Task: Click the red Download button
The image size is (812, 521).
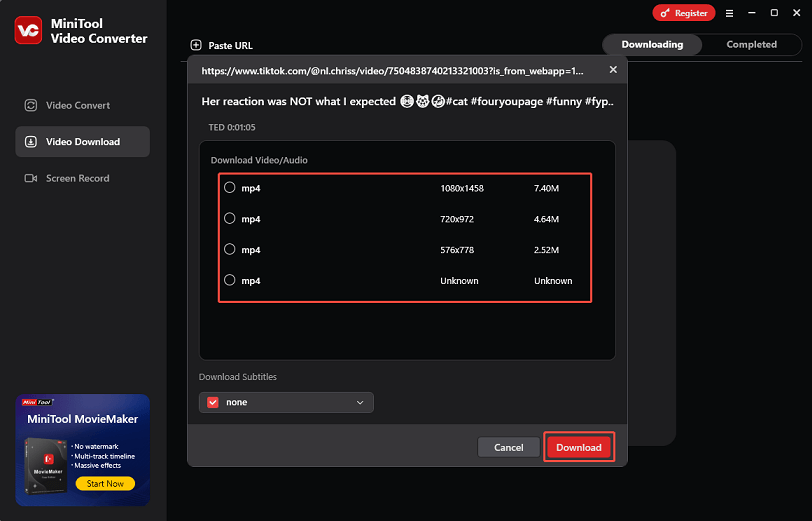Action: [x=579, y=447]
